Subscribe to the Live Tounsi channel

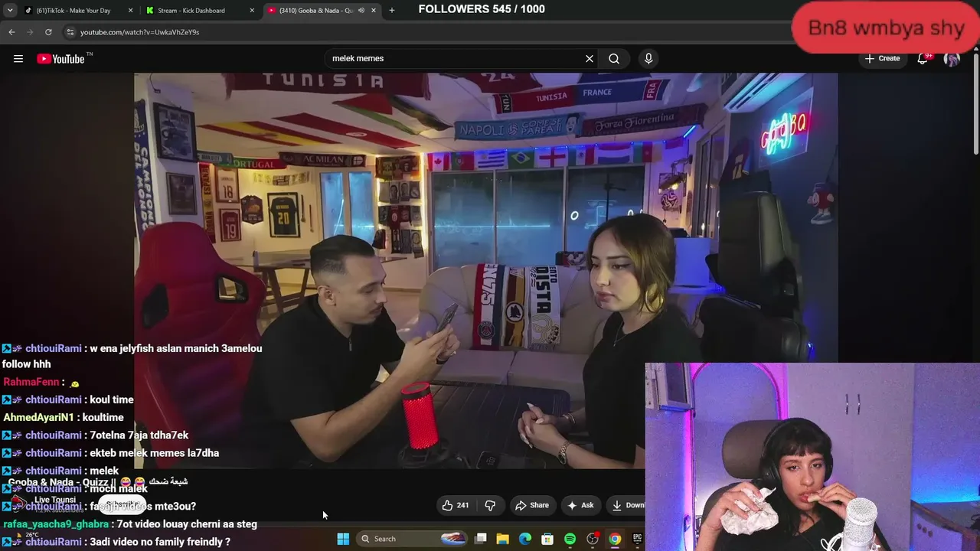[x=122, y=504]
